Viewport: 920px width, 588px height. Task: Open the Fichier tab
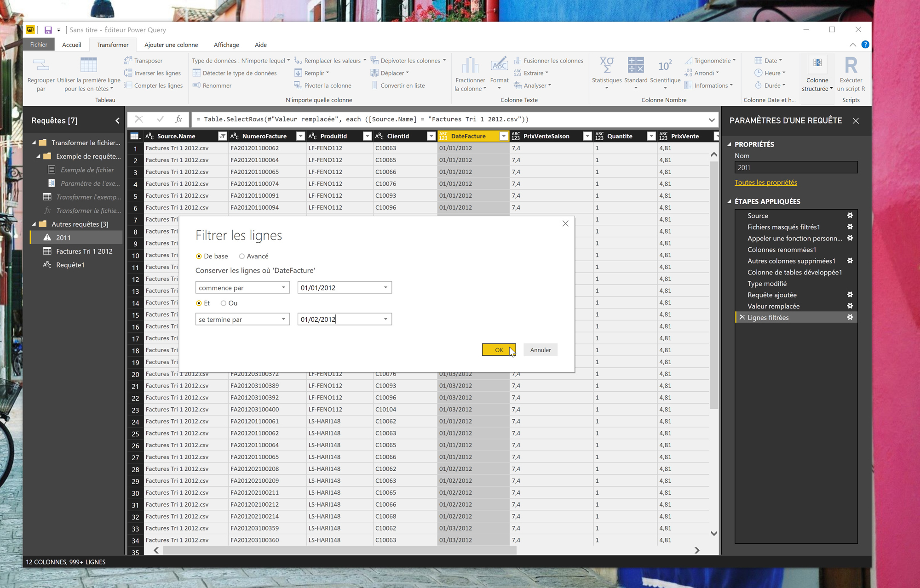click(x=39, y=45)
